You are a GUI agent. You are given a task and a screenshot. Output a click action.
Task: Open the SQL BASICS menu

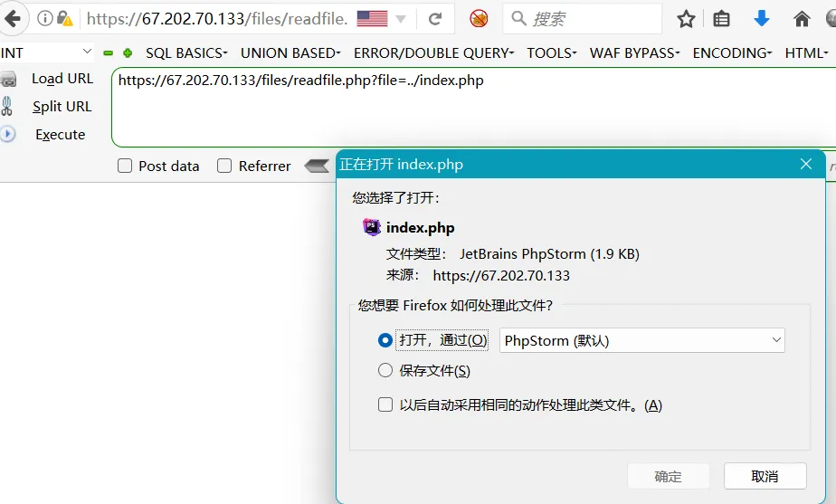pos(186,53)
